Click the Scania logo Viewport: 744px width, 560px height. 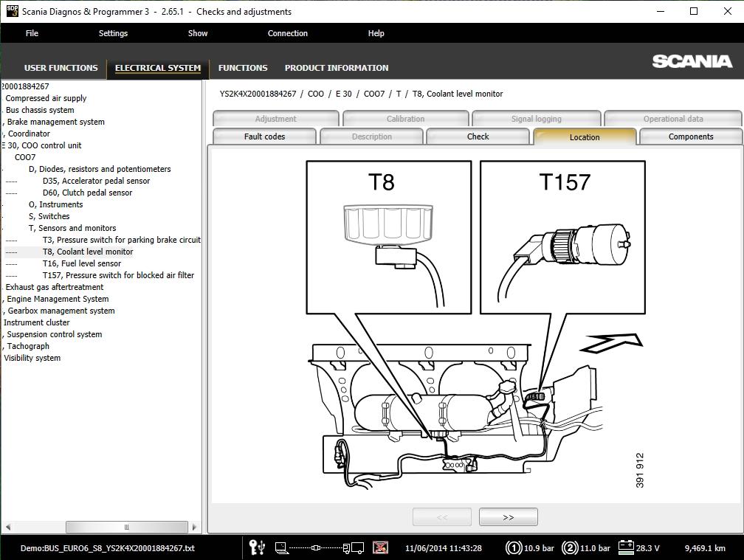(x=692, y=61)
